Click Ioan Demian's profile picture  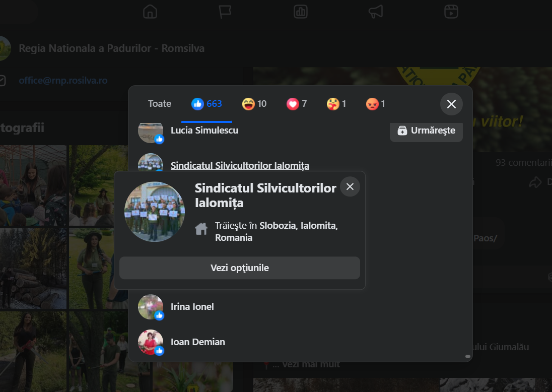point(151,342)
